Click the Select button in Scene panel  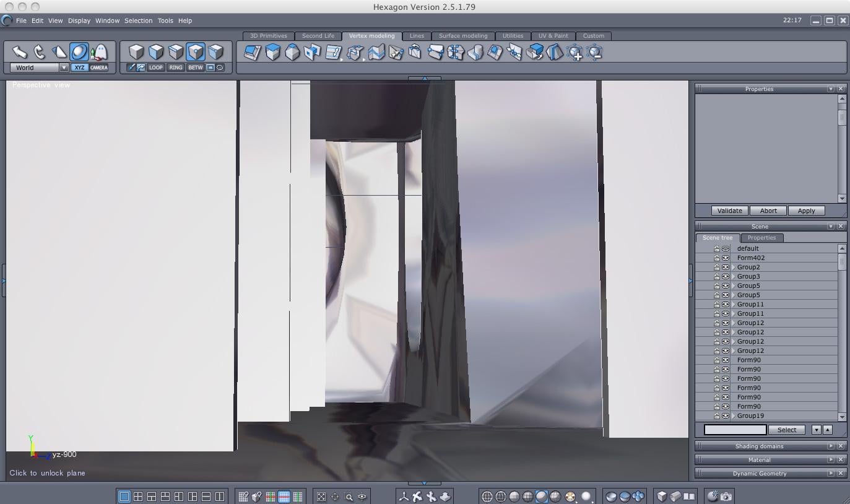coord(787,430)
